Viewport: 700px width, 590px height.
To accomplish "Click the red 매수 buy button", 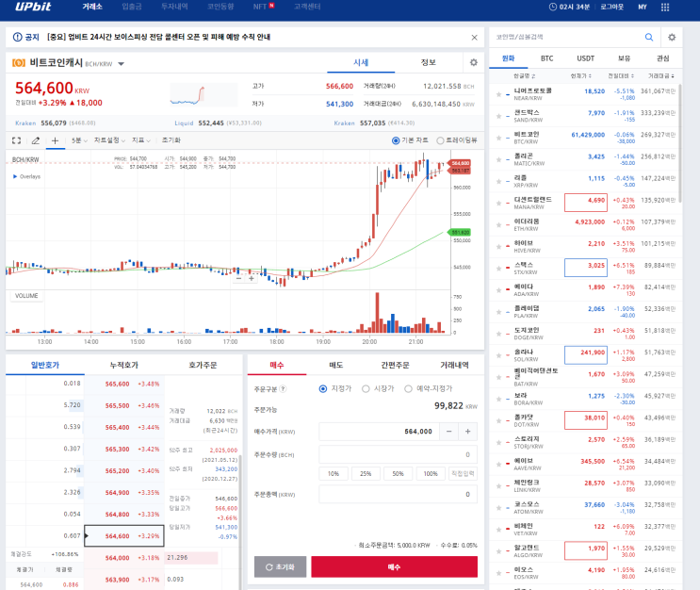I will (394, 566).
